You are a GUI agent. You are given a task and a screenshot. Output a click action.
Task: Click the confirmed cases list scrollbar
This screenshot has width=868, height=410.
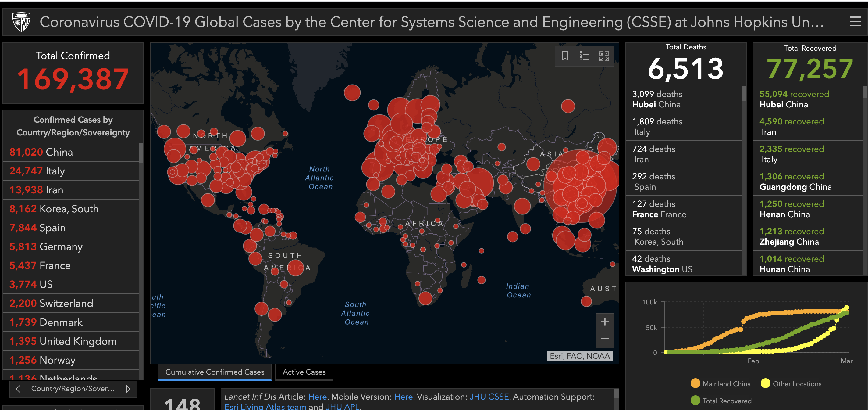(x=141, y=153)
